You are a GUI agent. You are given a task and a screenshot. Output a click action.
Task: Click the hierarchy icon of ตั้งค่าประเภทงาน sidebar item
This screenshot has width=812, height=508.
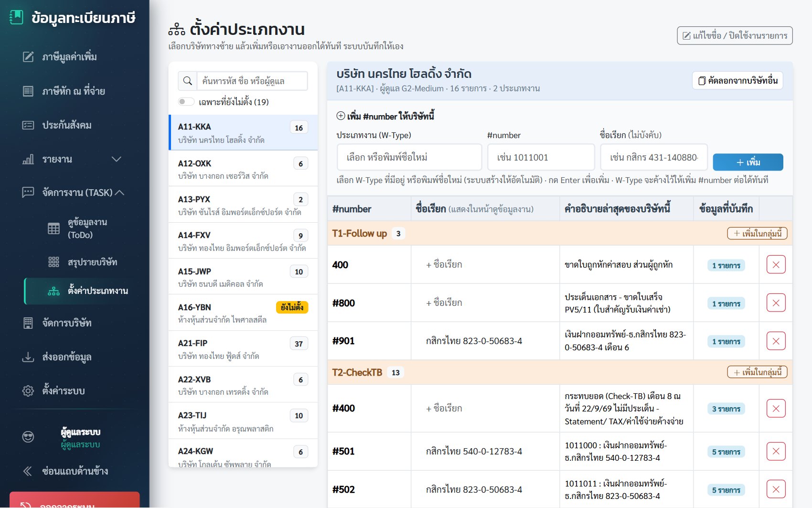tap(53, 291)
